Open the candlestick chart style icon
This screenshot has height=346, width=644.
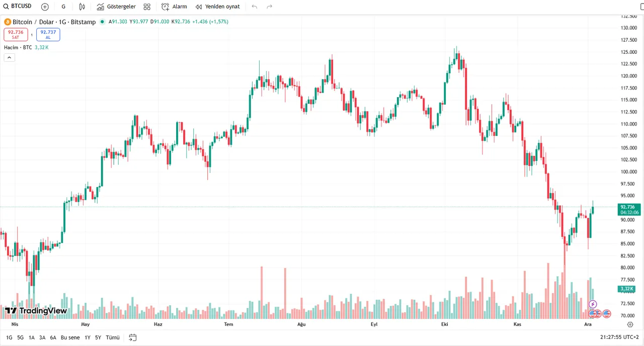82,7
